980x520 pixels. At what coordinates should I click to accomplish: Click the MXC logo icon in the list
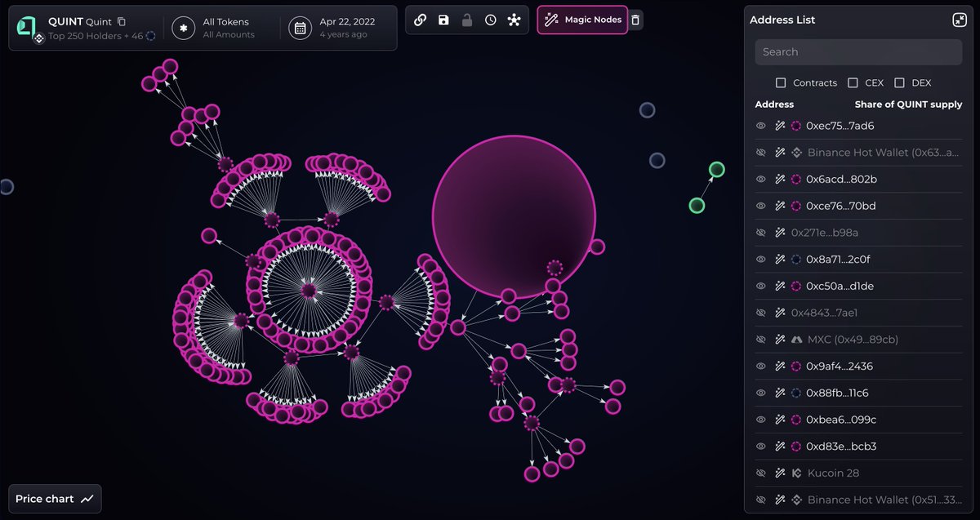pos(797,340)
